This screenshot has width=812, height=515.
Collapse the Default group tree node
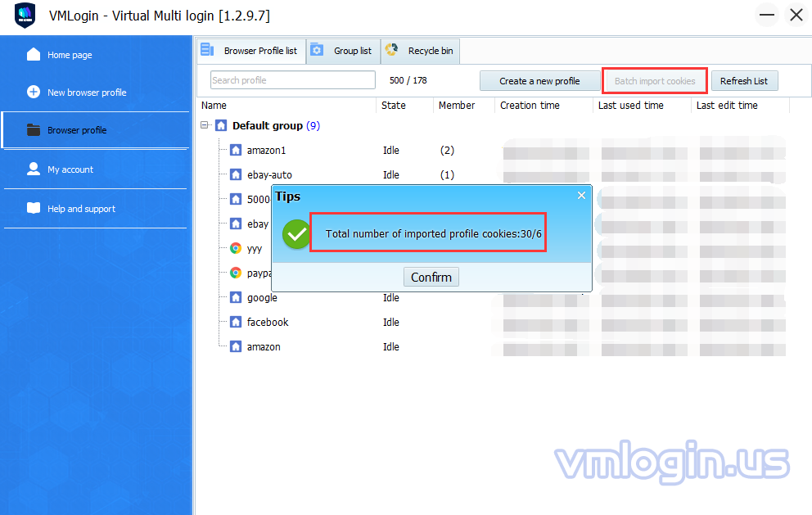tap(205, 126)
